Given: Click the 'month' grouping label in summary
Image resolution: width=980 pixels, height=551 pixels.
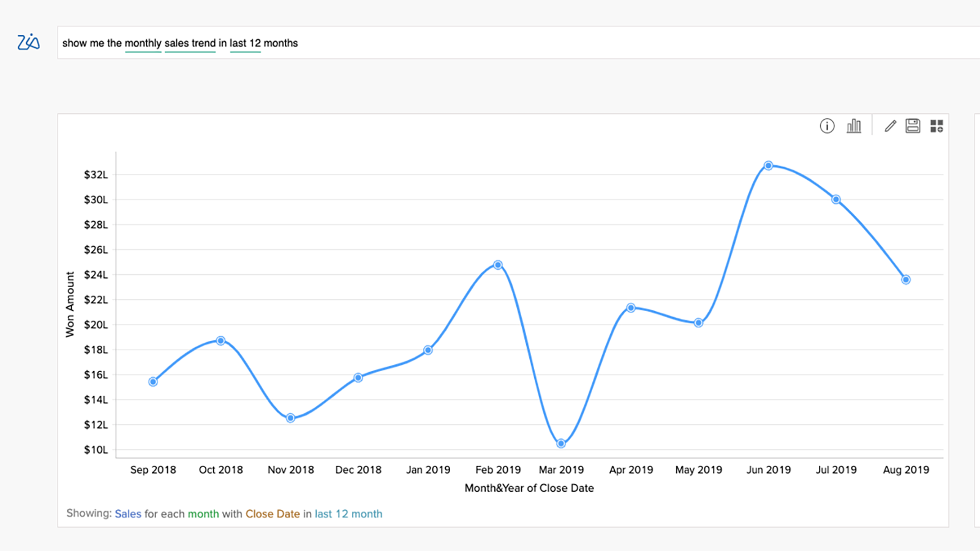Looking at the screenshot, I should [203, 514].
